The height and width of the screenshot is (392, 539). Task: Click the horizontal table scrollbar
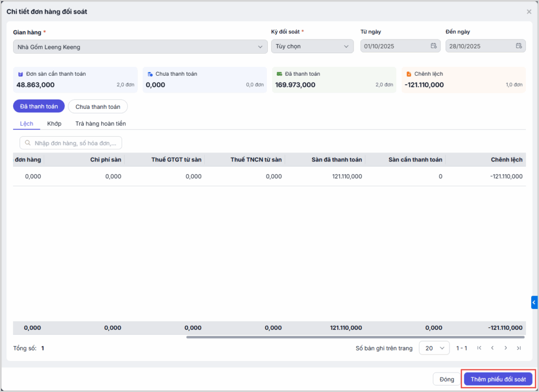coord(355,337)
